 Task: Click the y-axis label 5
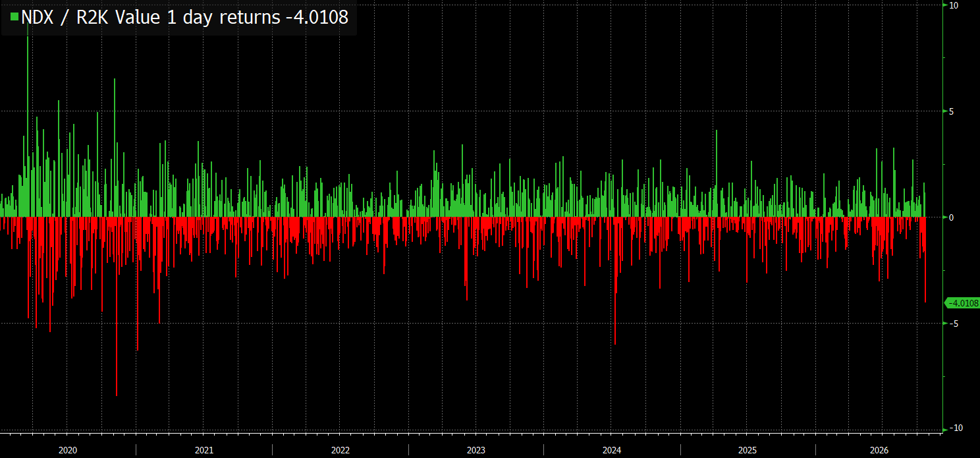click(x=952, y=111)
